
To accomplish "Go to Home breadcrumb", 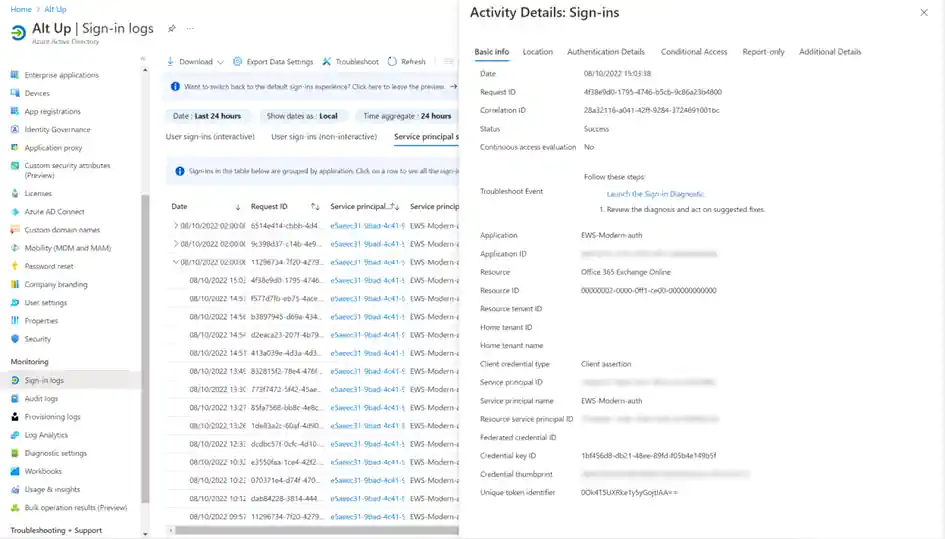I will tap(21, 9).
